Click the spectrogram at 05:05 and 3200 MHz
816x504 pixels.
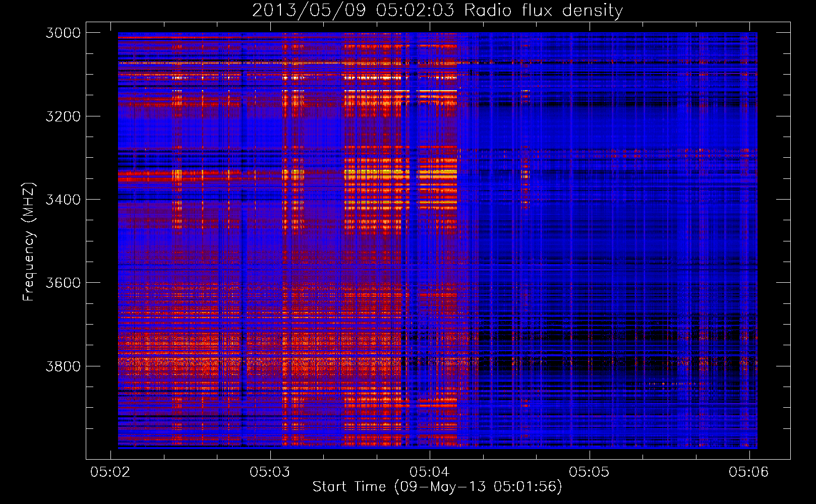pos(590,116)
